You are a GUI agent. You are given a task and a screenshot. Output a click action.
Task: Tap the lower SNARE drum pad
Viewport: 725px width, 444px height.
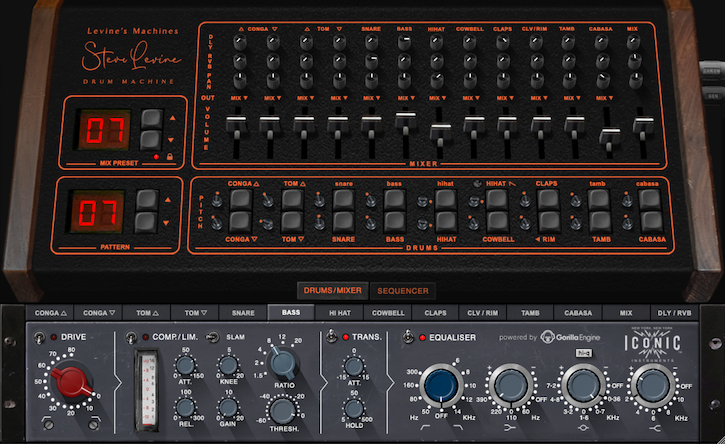coord(344,222)
